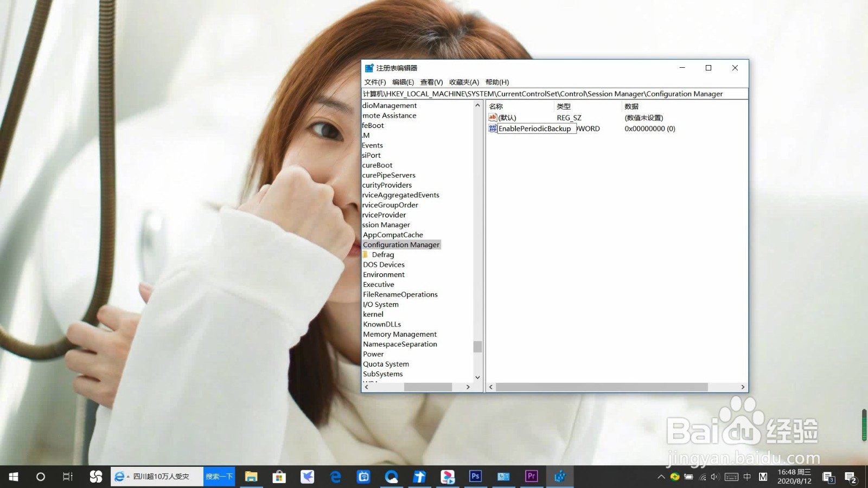Click the tree pane horizontal scroll left arrow

click(367, 387)
